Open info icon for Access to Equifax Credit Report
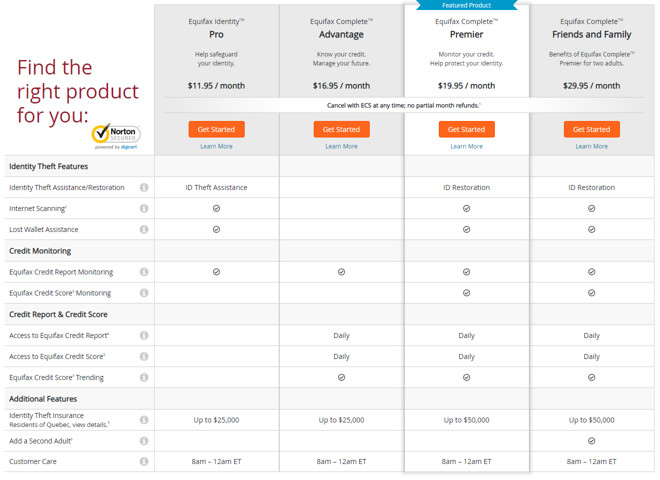660x480 pixels. pos(144,336)
